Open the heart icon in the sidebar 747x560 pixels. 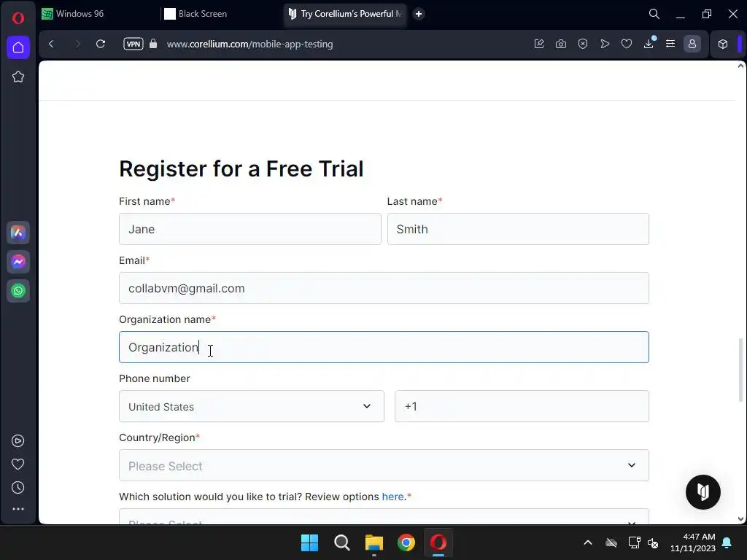[18, 464]
